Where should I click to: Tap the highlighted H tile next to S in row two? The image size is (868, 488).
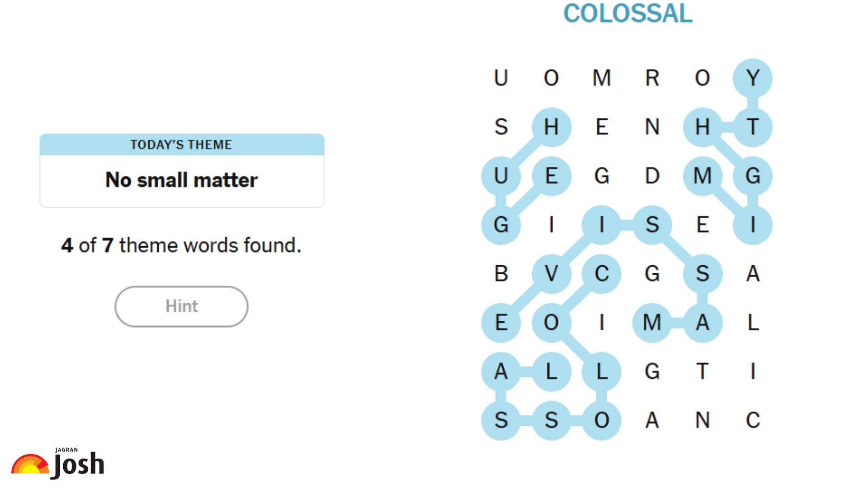click(x=551, y=127)
